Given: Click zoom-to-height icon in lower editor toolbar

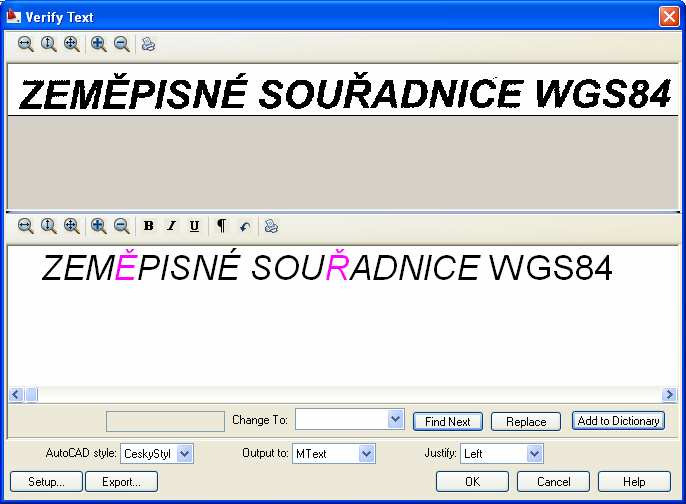Looking at the screenshot, I should (x=49, y=226).
